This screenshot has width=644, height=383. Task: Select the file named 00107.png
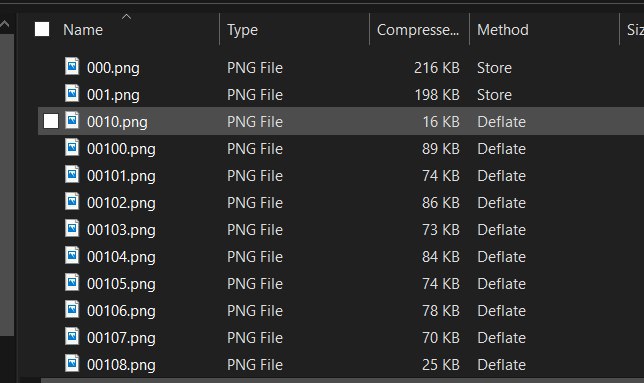tap(121, 338)
